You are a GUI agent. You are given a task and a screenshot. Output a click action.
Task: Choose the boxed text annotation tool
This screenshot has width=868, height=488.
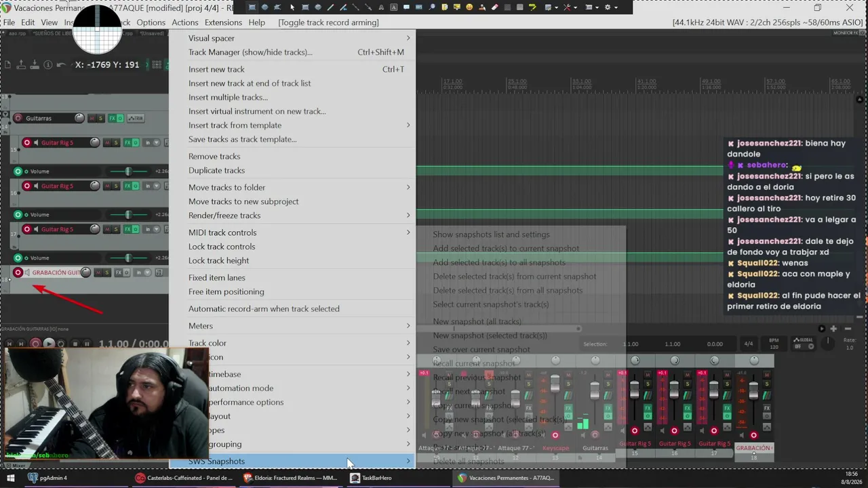pos(394,7)
